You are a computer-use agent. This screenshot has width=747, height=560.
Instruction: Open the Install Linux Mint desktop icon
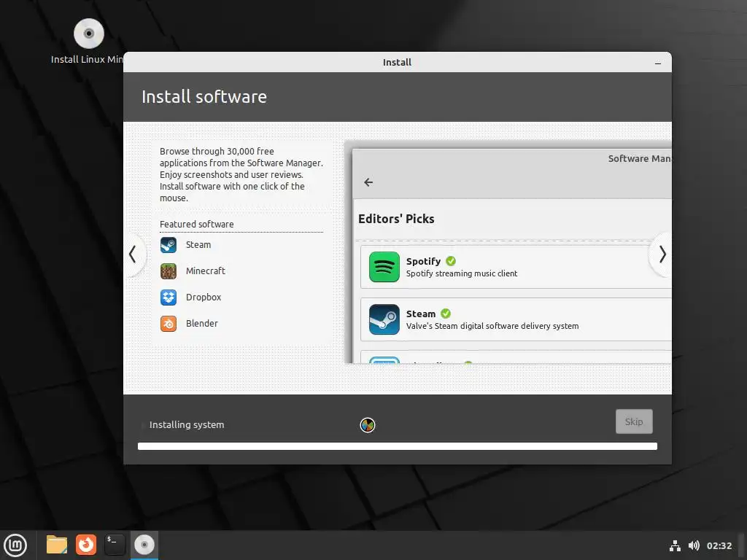point(88,41)
